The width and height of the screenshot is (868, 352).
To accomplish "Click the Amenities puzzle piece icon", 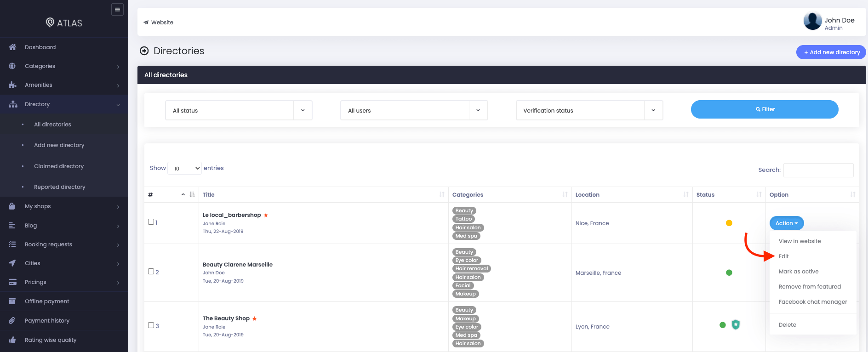I will click(x=12, y=85).
